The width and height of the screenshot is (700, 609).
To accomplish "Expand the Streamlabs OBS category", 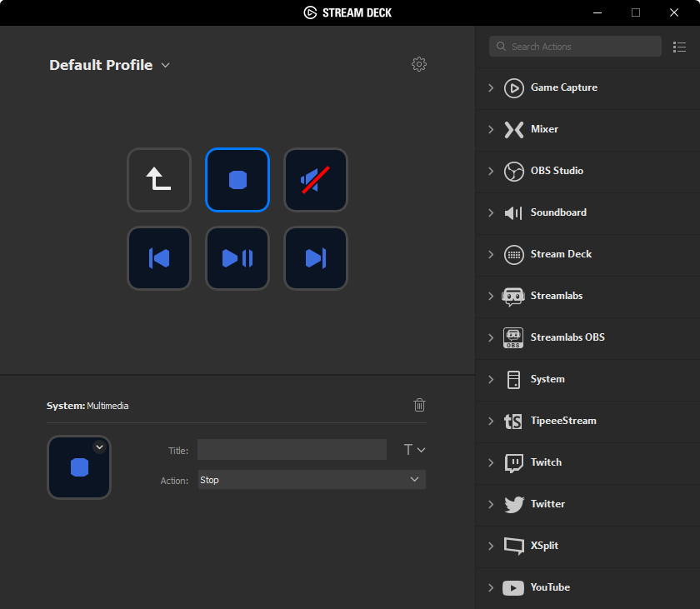I will [x=567, y=337].
